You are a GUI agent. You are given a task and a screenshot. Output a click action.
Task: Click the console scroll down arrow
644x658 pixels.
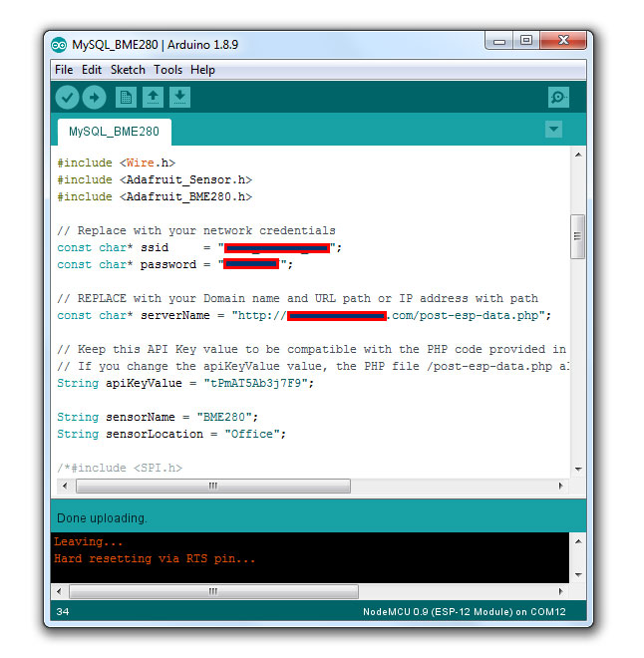(x=578, y=574)
